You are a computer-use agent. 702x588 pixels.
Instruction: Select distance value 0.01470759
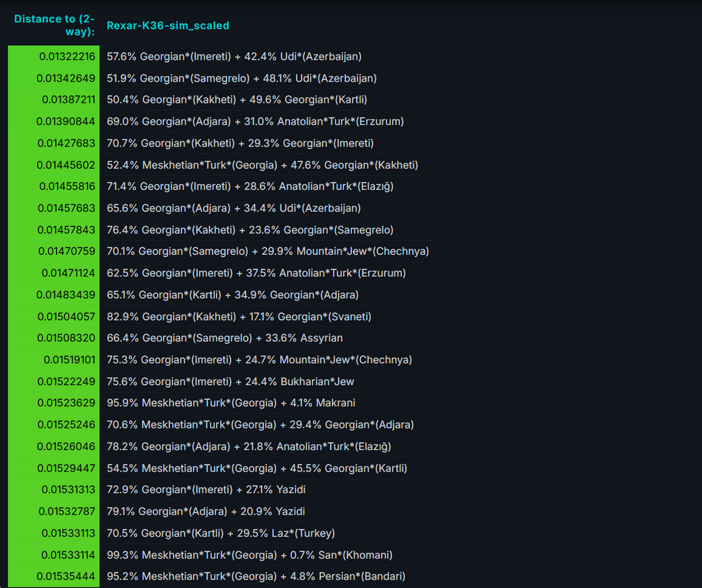(66, 252)
